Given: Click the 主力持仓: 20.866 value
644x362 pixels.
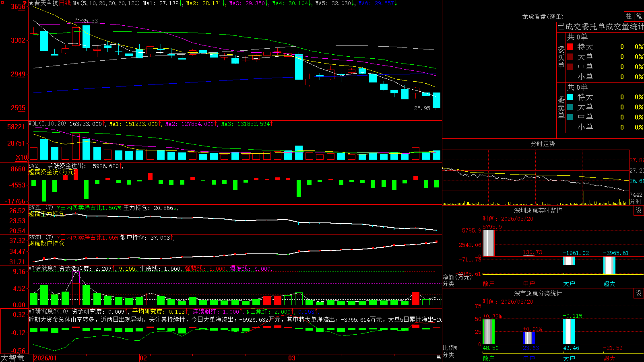Looking at the screenshot, I should tap(151, 208).
